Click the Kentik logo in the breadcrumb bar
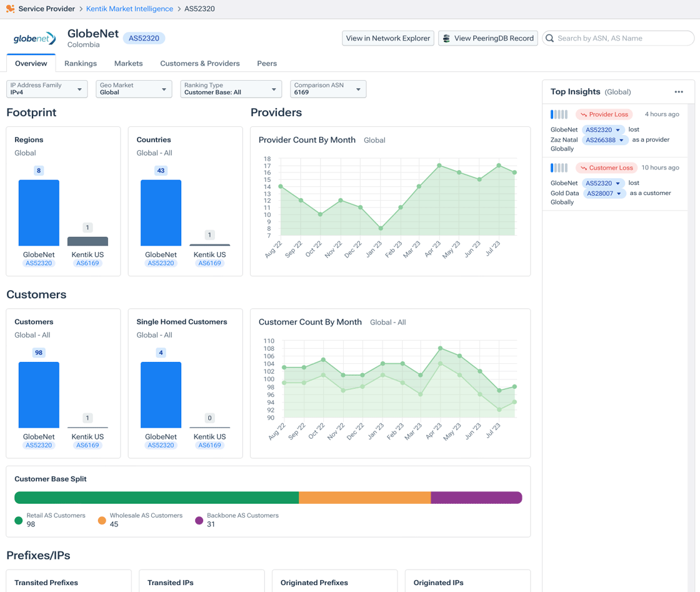This screenshot has height=592, width=700. point(10,9)
